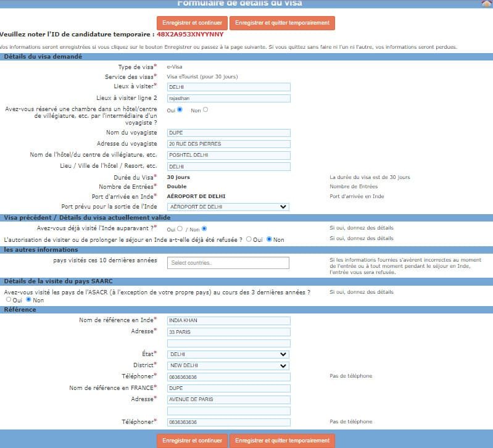
Task: Click the home icon in the header
Action: click(x=487, y=3)
